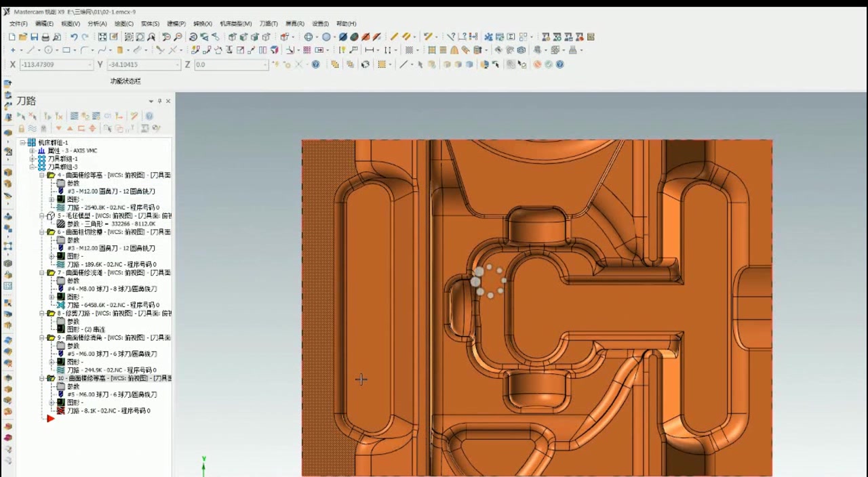Click the Undo arrow icon
868x477 pixels.
(73, 37)
